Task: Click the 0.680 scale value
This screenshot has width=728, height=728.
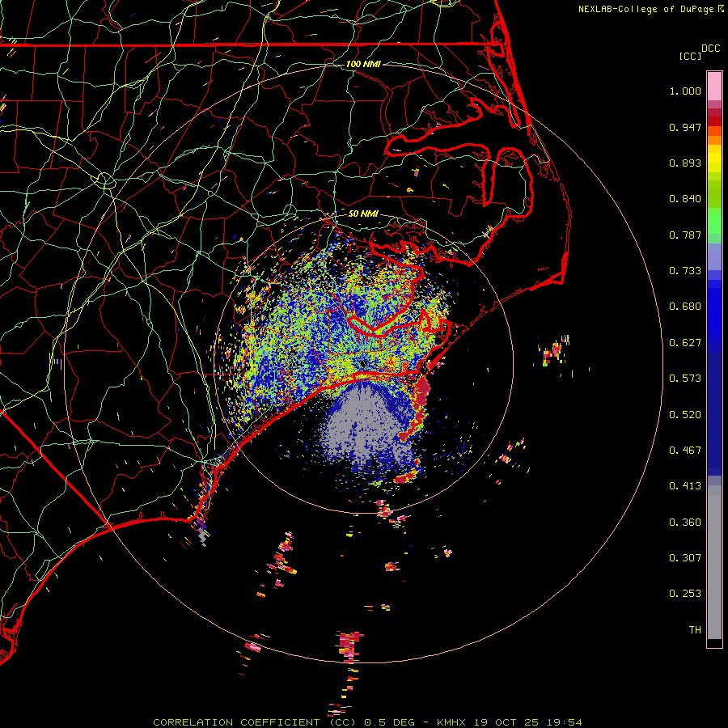Action: coord(685,307)
